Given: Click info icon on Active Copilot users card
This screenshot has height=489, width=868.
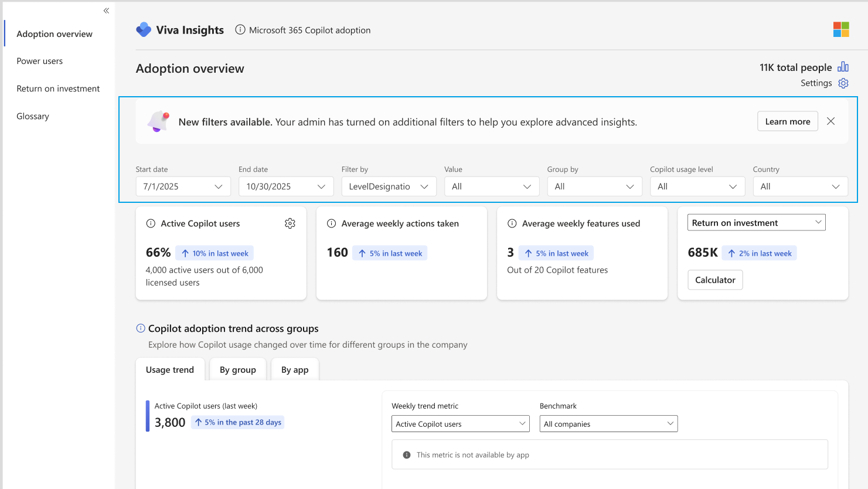Looking at the screenshot, I should (151, 223).
